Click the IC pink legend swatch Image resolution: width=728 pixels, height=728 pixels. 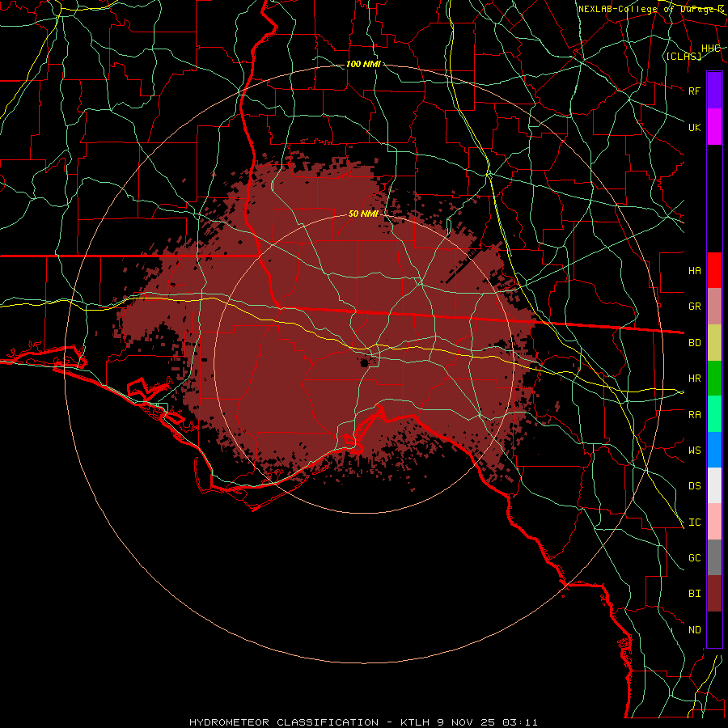click(714, 522)
